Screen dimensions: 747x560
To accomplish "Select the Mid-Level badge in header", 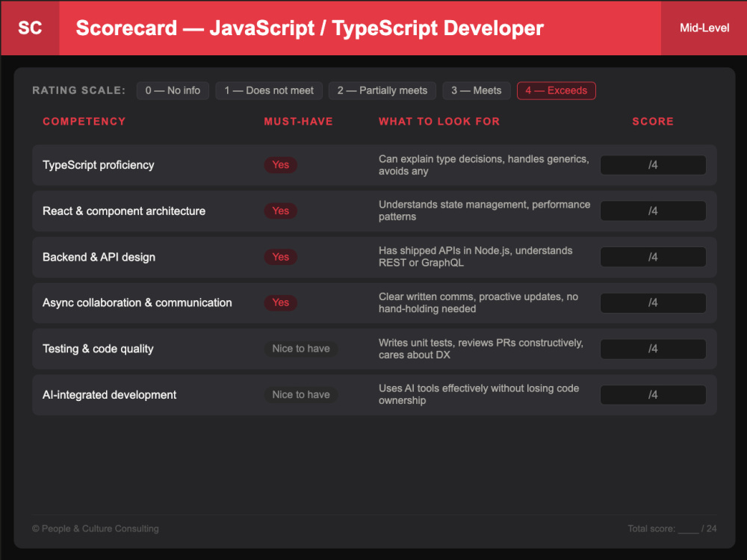I will (x=704, y=28).
